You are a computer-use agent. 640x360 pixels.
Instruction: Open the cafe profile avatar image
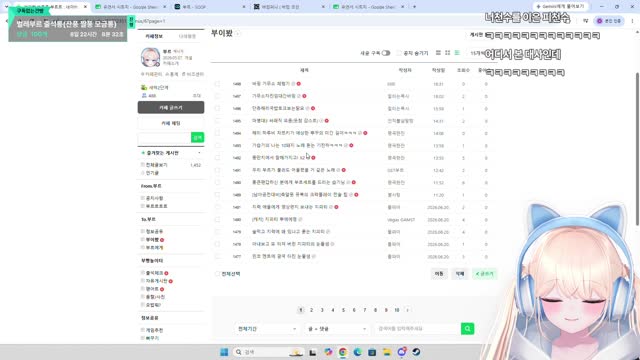150,57
